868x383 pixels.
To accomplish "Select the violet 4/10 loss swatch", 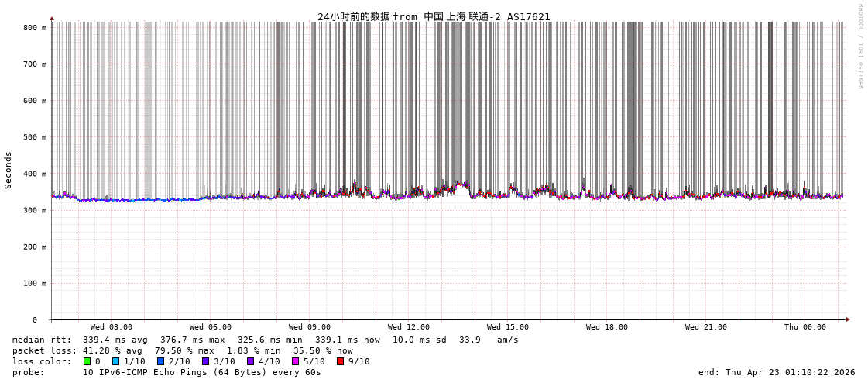I will (250, 361).
